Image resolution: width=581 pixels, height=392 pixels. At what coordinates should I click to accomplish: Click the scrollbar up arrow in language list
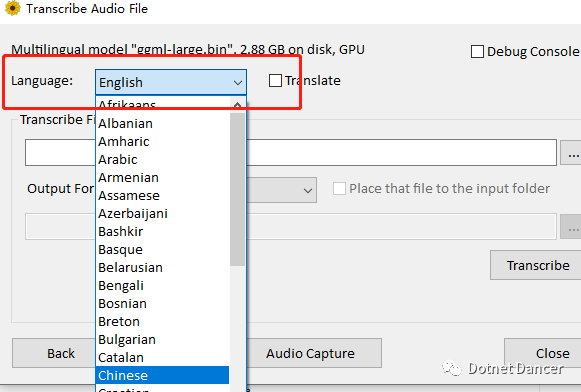click(237, 105)
